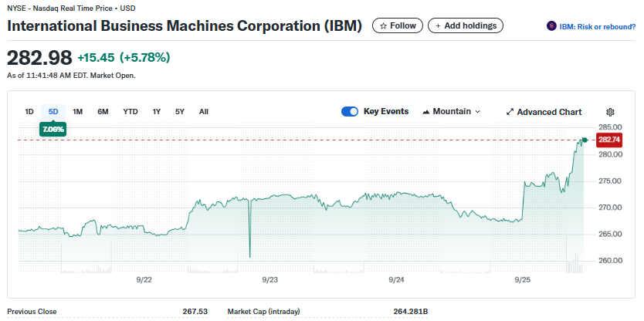Click the Market Cap (intraday) label

[x=263, y=312]
